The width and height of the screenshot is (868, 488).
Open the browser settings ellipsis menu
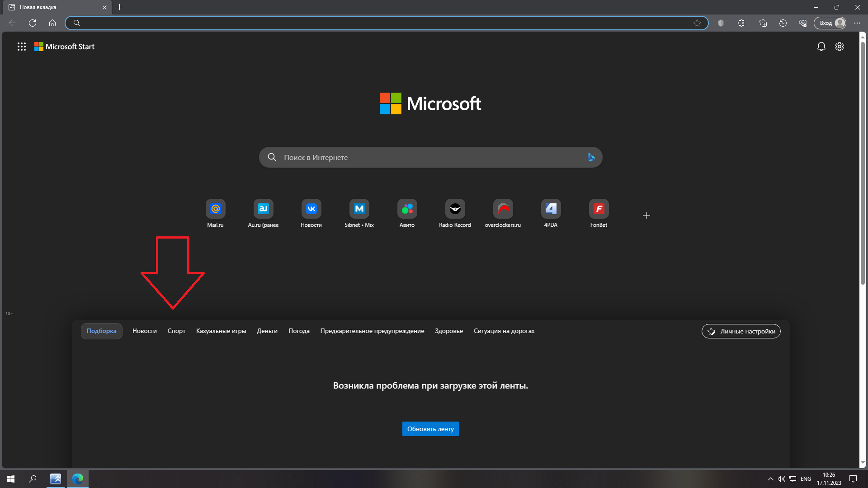pos(857,23)
